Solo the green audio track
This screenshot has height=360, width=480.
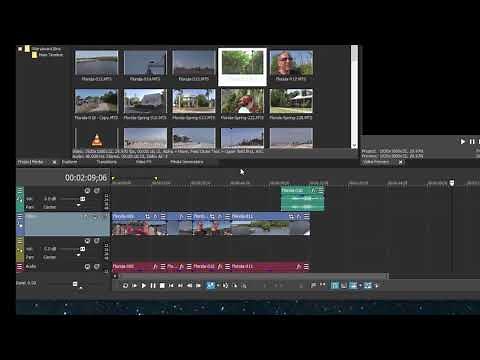(x=97, y=191)
